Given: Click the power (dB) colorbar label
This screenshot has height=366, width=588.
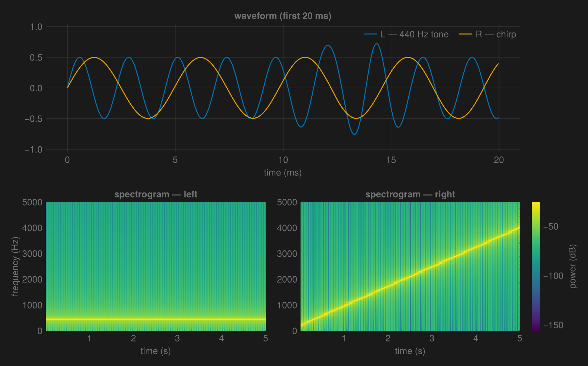Looking at the screenshot, I should click(573, 266).
